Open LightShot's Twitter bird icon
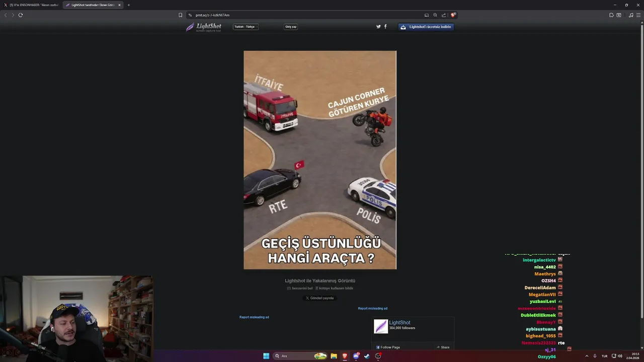This screenshot has width=644, height=362. [378, 27]
